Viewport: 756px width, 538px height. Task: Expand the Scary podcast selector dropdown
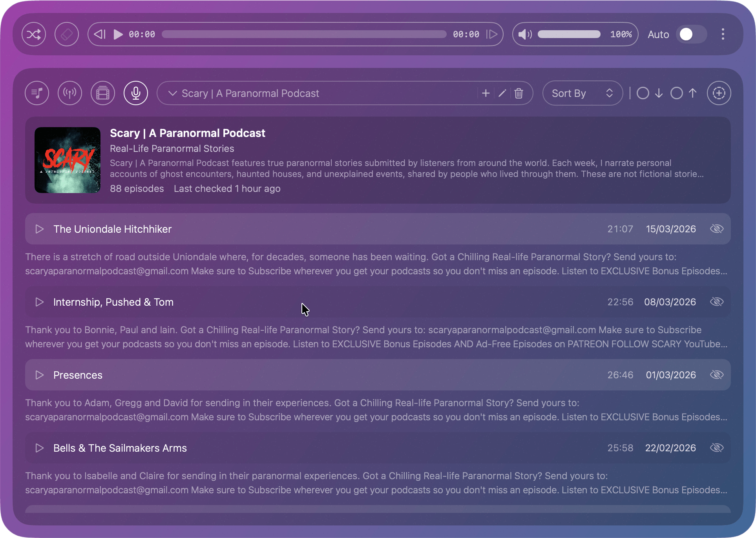173,93
